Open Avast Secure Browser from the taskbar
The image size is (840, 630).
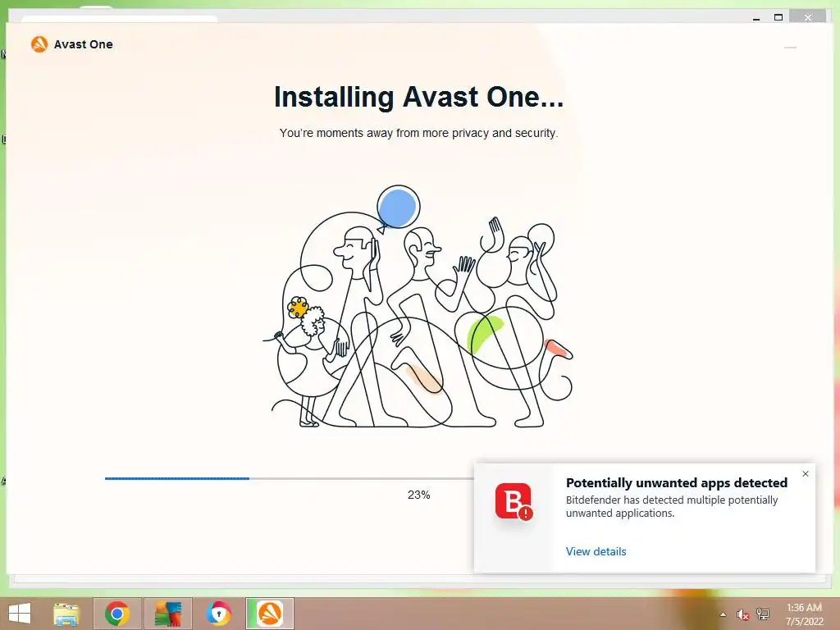point(218,614)
